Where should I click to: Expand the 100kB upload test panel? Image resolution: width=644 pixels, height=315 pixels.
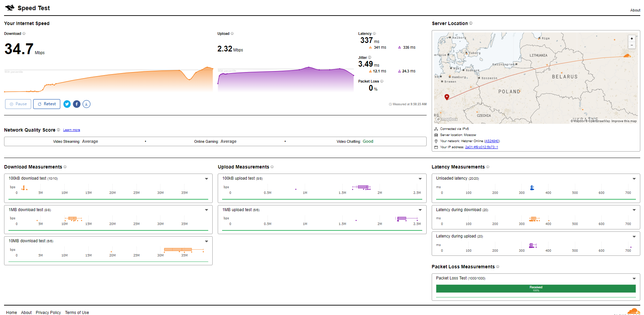click(x=420, y=179)
